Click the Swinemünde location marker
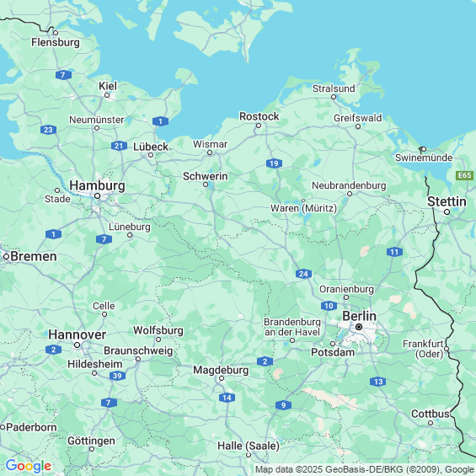 [423, 149]
